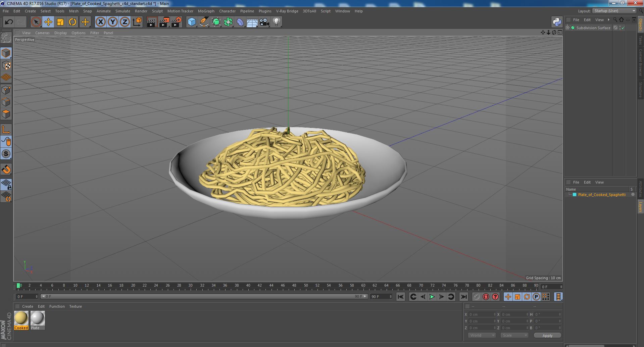
Task: Add a Subdivision Surface generator icon
Action: tap(216, 22)
